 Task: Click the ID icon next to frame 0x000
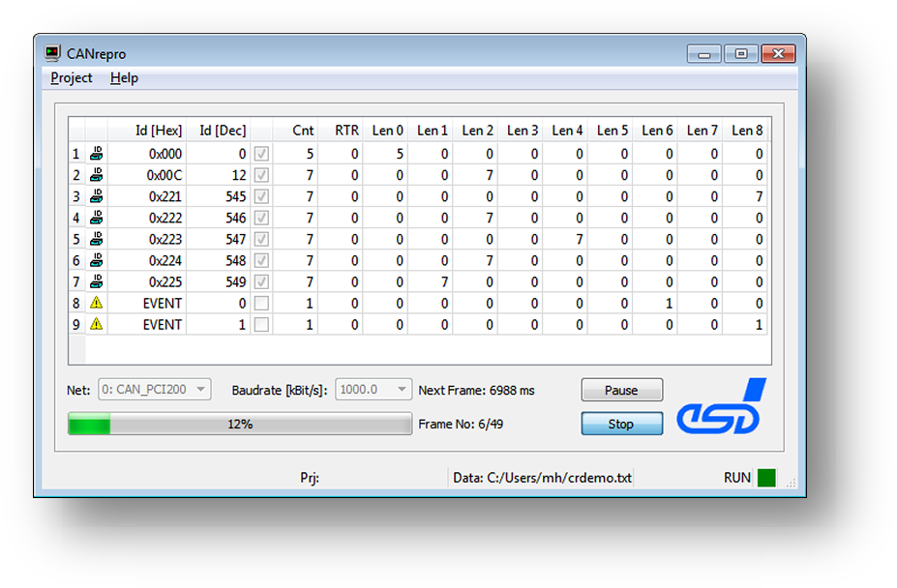click(95, 153)
